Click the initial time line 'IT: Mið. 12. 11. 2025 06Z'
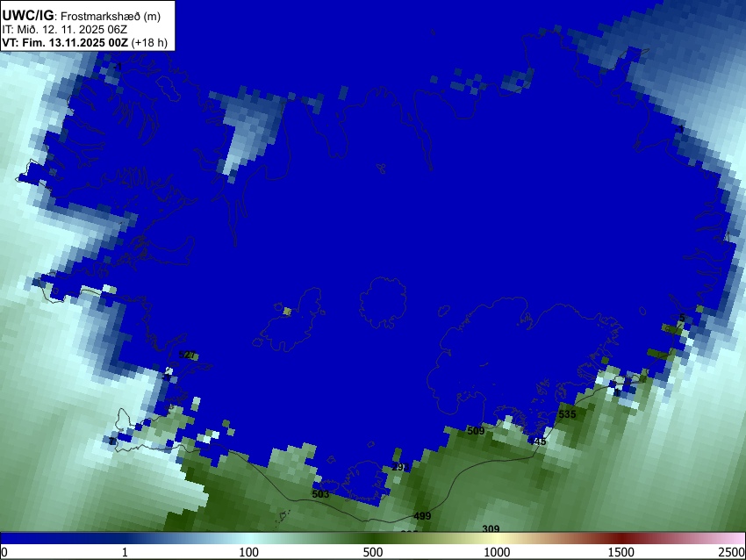The image size is (746, 560). click(65, 30)
